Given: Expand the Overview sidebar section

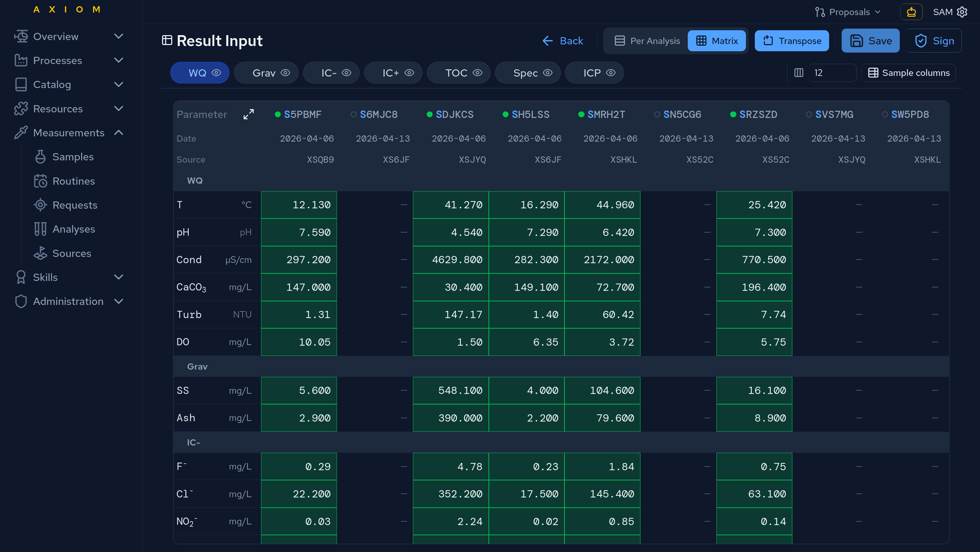Looking at the screenshot, I should 119,36.
